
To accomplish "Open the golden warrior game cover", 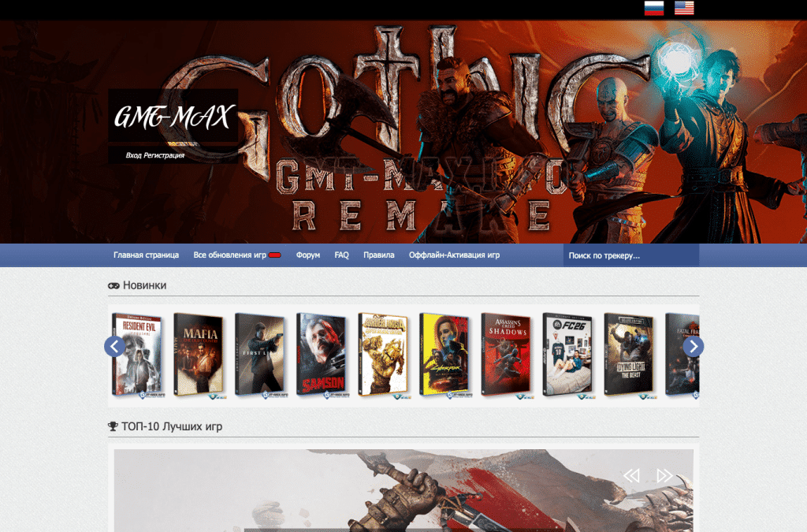I will [384, 355].
